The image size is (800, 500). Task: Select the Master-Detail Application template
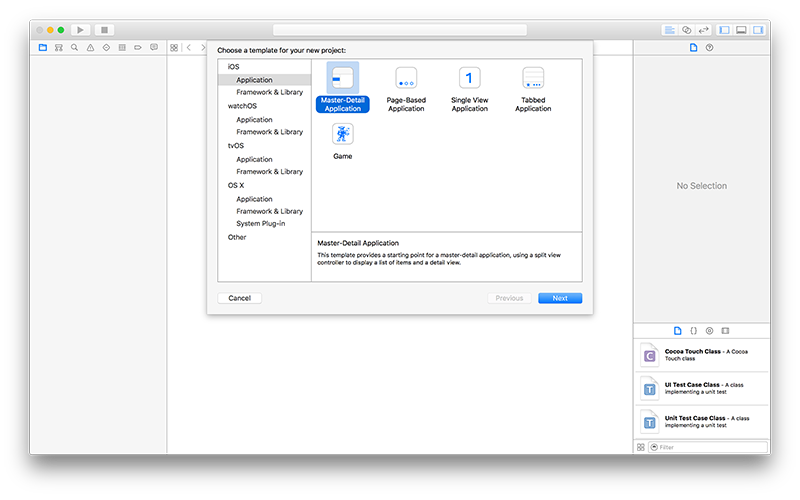coord(343,88)
